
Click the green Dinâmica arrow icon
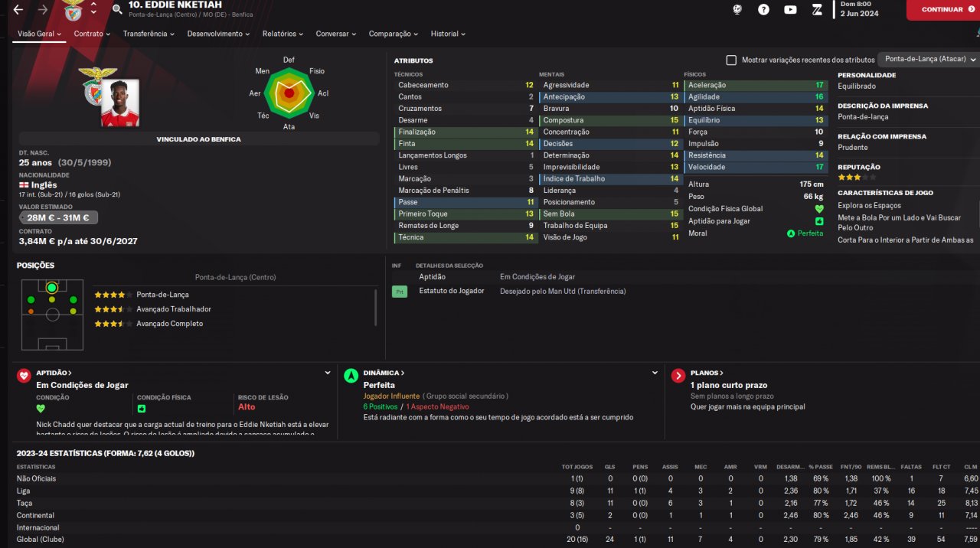(x=351, y=376)
